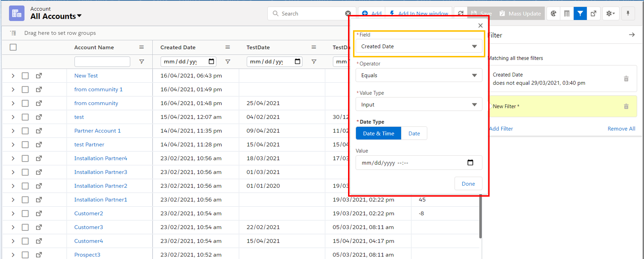
Task: Delete the Created Date filter with trash icon
Action: [626, 79]
